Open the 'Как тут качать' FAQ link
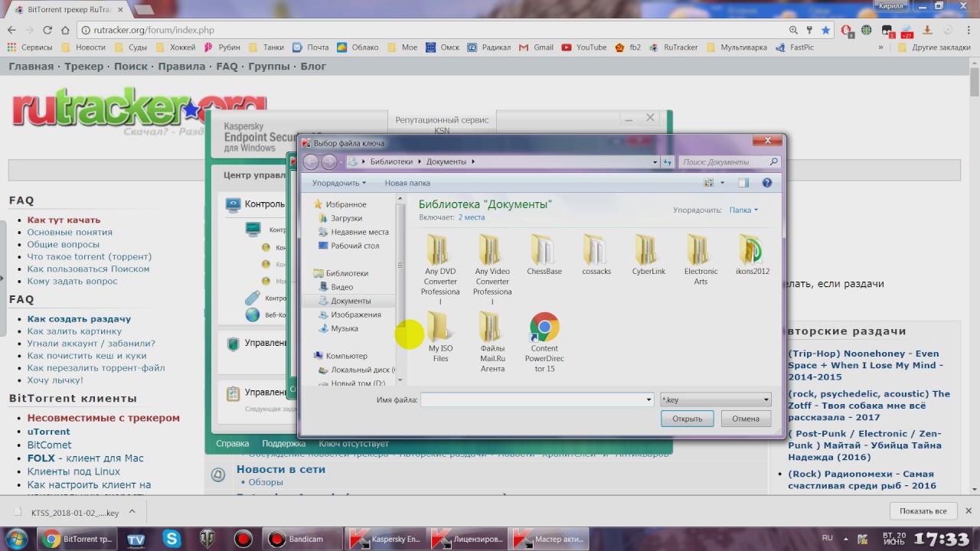 (x=64, y=220)
